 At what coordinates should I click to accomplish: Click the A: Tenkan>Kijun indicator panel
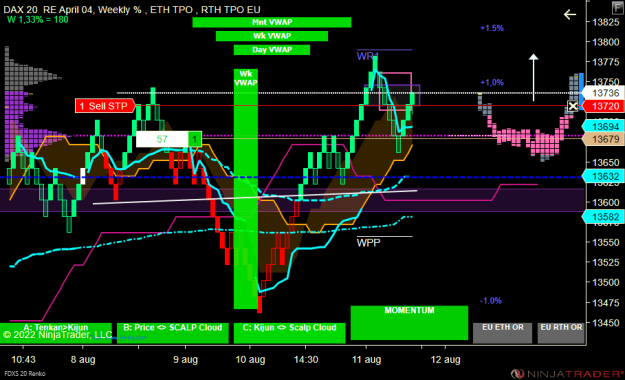pos(56,333)
